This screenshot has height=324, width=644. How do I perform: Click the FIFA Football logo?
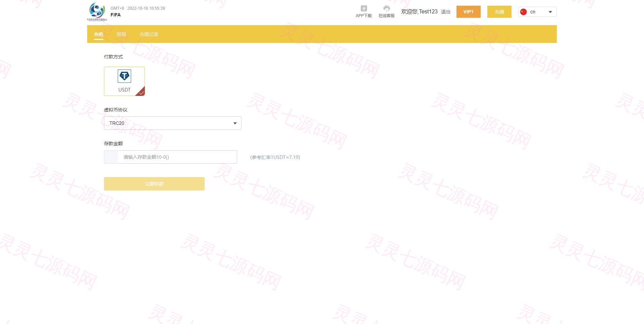click(x=97, y=12)
